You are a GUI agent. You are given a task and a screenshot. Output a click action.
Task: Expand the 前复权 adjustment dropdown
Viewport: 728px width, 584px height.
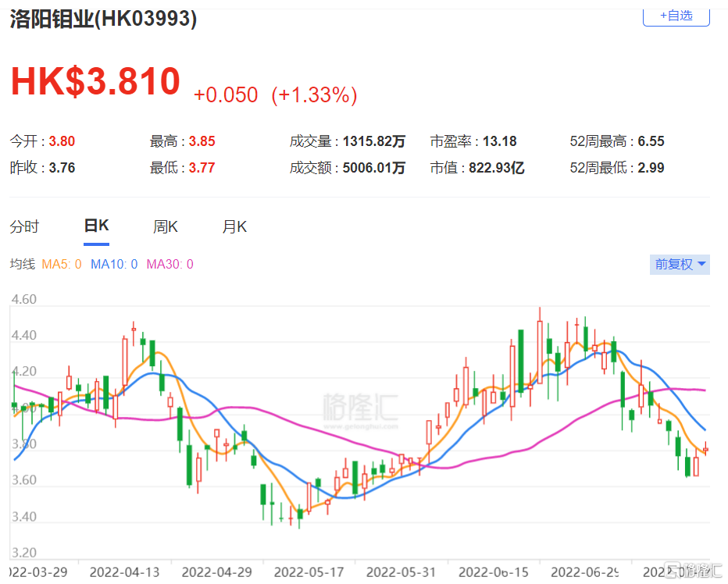click(x=680, y=264)
